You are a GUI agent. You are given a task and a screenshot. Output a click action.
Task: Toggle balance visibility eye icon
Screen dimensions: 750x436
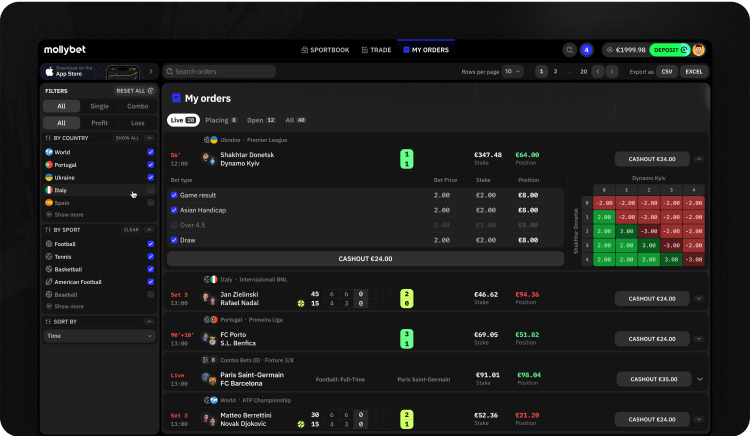point(611,49)
